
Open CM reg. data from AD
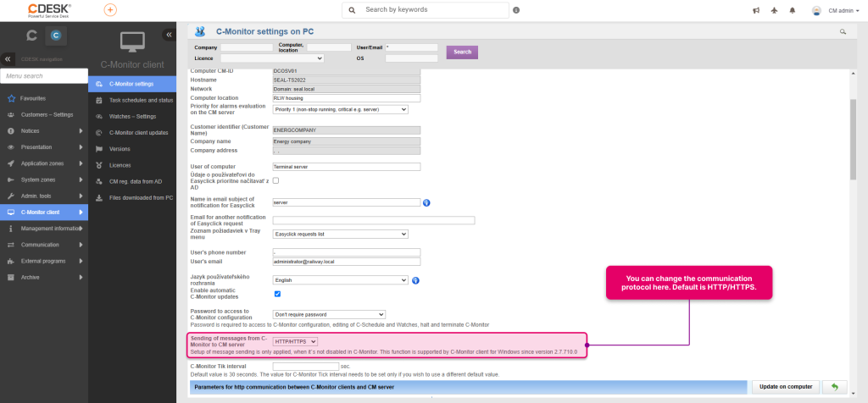point(132,181)
